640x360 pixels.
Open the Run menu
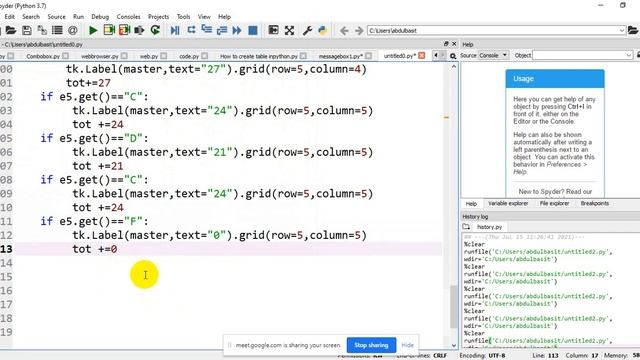tap(78, 17)
